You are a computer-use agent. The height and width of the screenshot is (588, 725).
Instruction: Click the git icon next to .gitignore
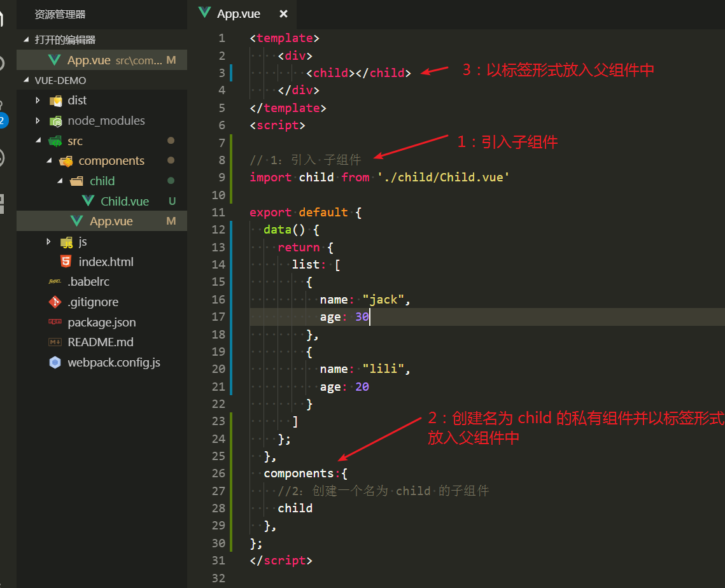(55, 302)
